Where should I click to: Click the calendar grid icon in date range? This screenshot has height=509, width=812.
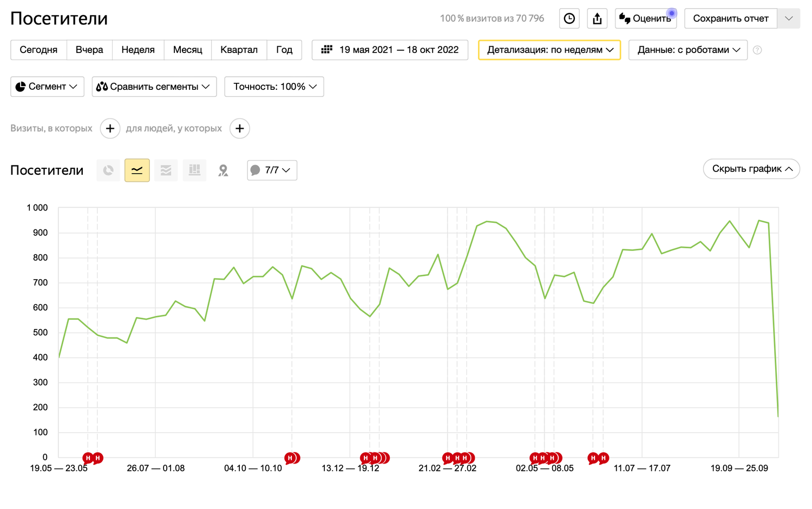pos(326,50)
